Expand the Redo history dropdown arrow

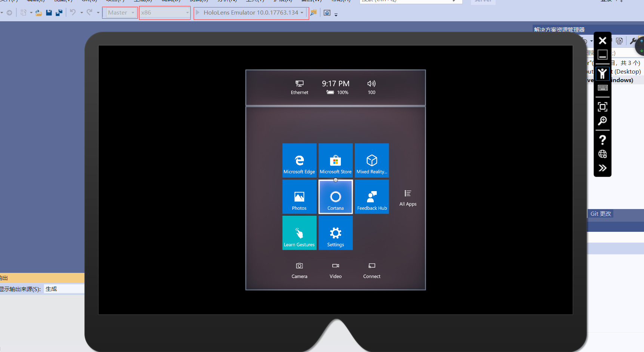tap(98, 13)
